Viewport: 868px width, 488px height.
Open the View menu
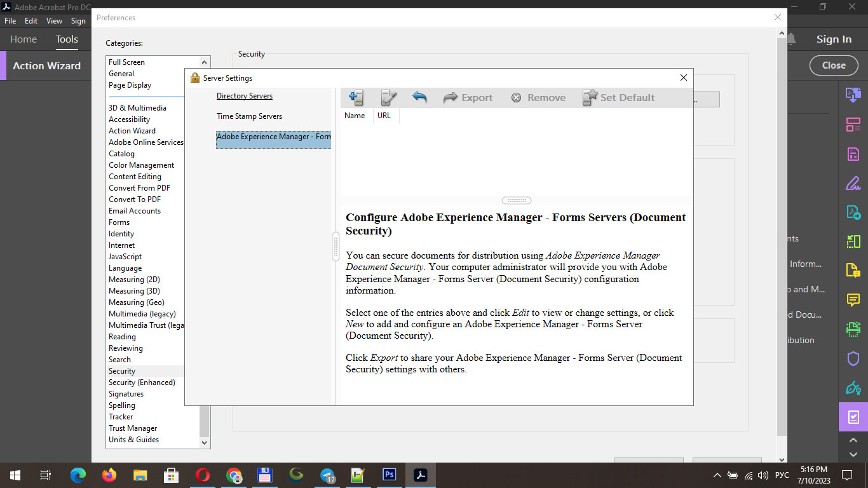tap(55, 21)
